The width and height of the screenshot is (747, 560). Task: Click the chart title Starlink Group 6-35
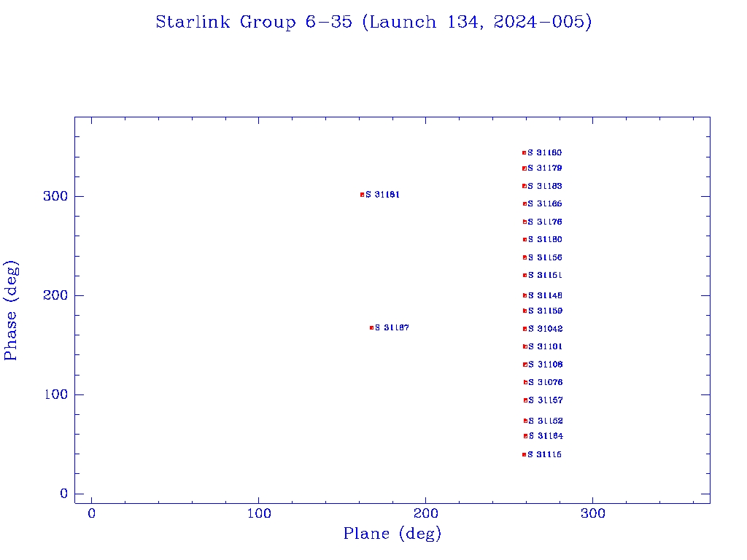254,22
